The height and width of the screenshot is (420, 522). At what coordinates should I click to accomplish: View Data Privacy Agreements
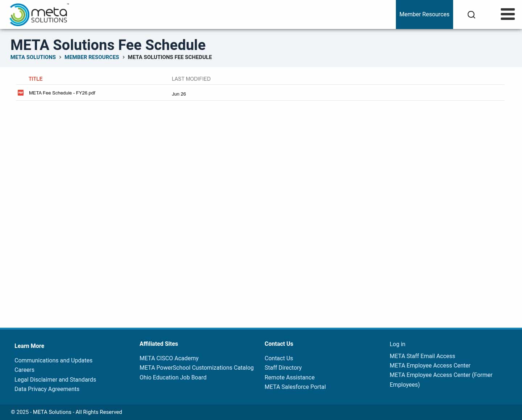pyautogui.click(x=47, y=389)
